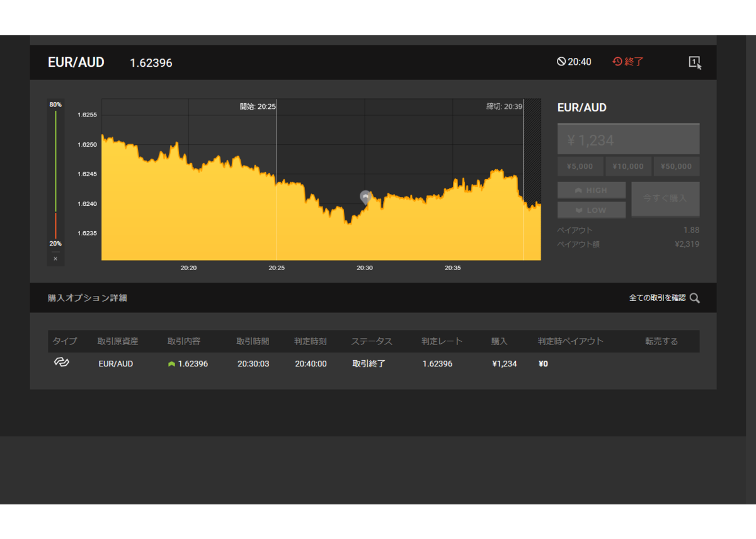Click the gray trade marker pin on chart
This screenshot has width=756, height=539.
click(x=365, y=198)
